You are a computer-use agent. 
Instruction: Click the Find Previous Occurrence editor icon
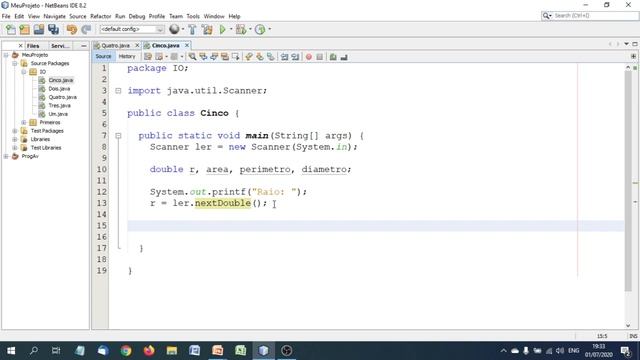[203, 57]
